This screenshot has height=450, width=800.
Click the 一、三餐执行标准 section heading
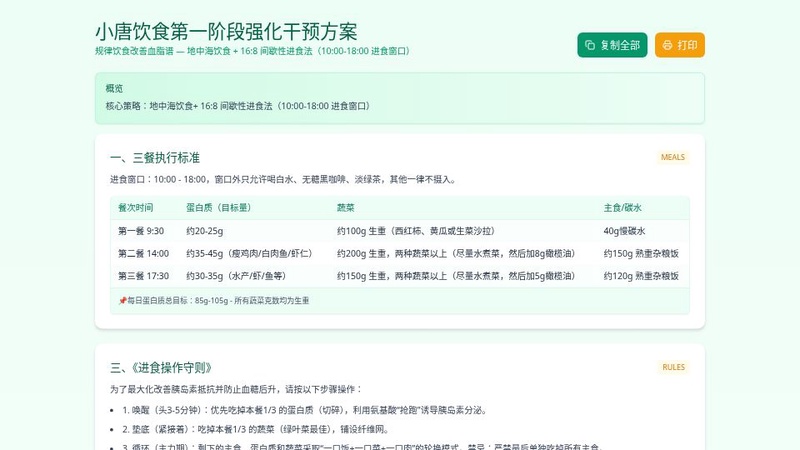point(155,158)
